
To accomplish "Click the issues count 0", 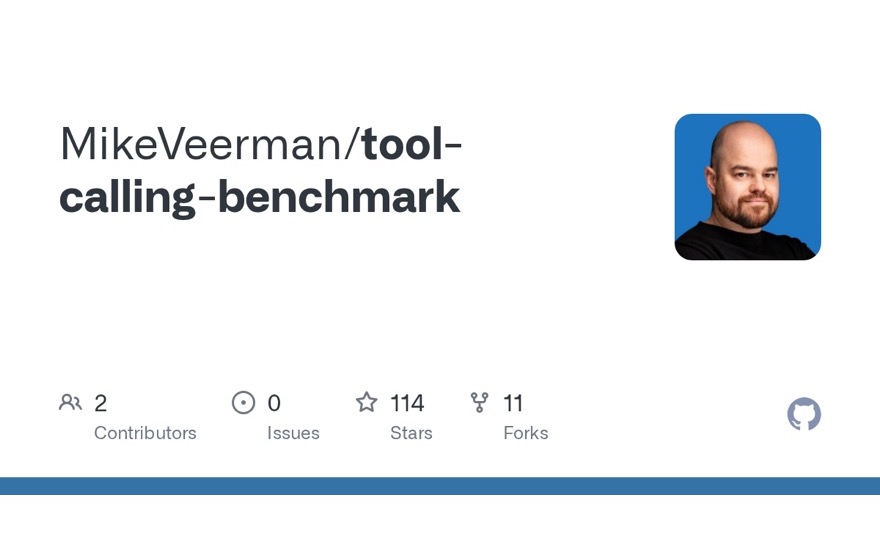I will (274, 403).
